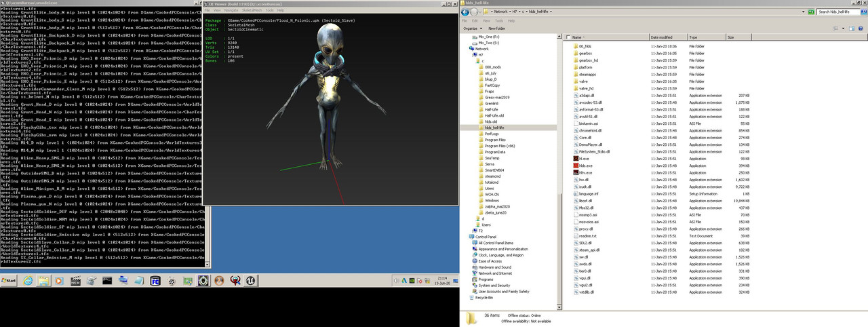868x327 pixels.
Task: Open the Navigate menu in UE Viewer
Action: click(232, 10)
